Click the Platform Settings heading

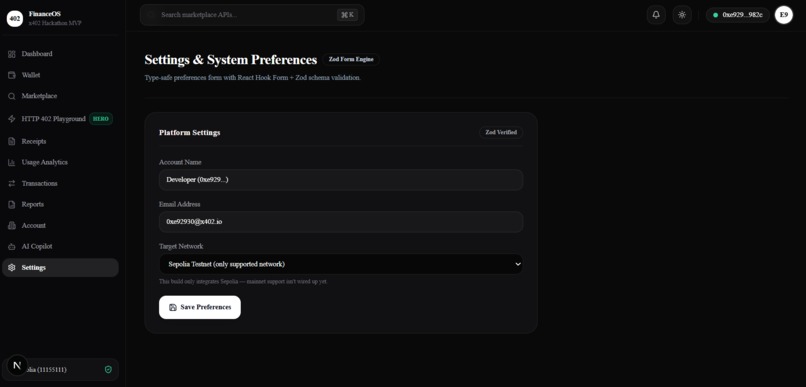tap(190, 133)
